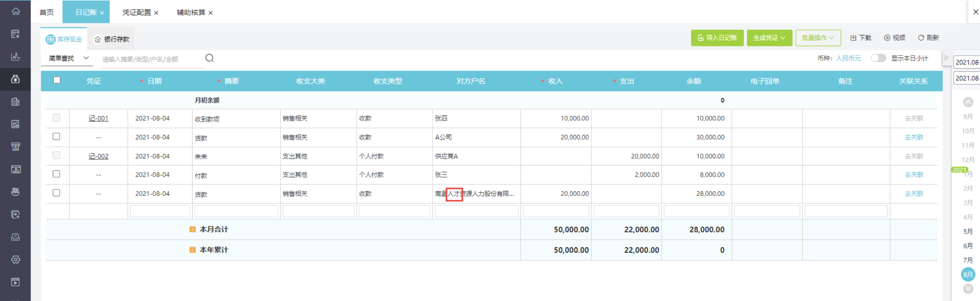This screenshot has width=980, height=301.
Task: Open the report chart sidebar icon
Action: pos(15,124)
